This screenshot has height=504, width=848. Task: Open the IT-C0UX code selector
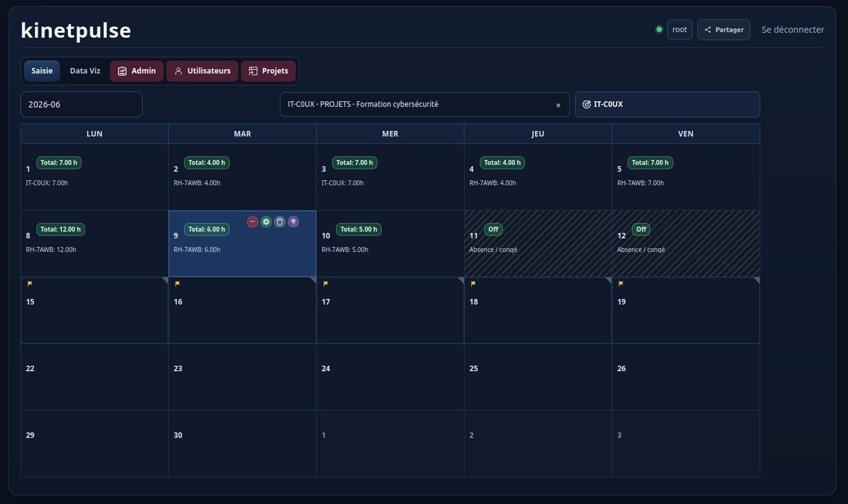pos(668,104)
